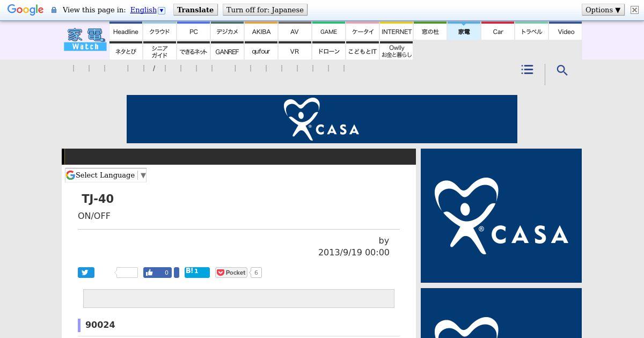Open the English language dropdown

[x=148, y=10]
